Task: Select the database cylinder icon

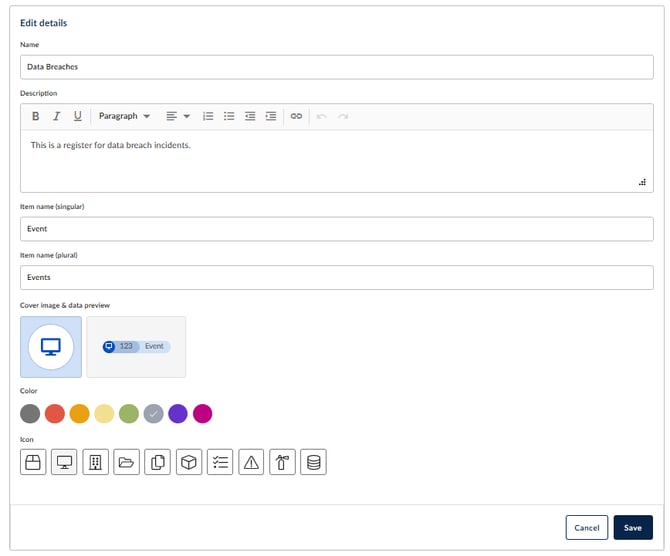Action: click(x=313, y=462)
